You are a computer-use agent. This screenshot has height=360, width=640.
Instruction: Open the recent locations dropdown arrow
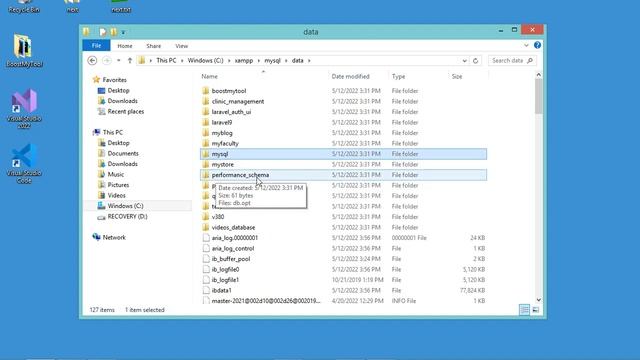(x=118, y=60)
